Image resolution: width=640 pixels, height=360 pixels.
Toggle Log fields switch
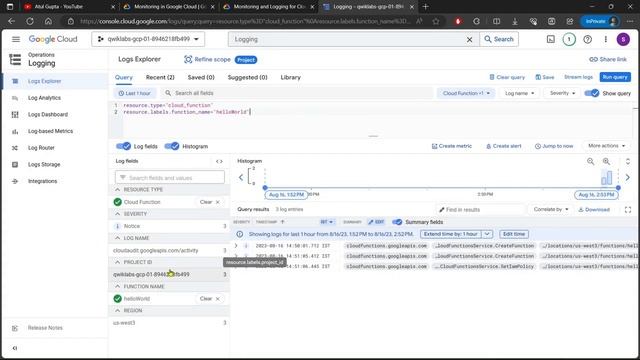pyautogui.click(x=123, y=146)
